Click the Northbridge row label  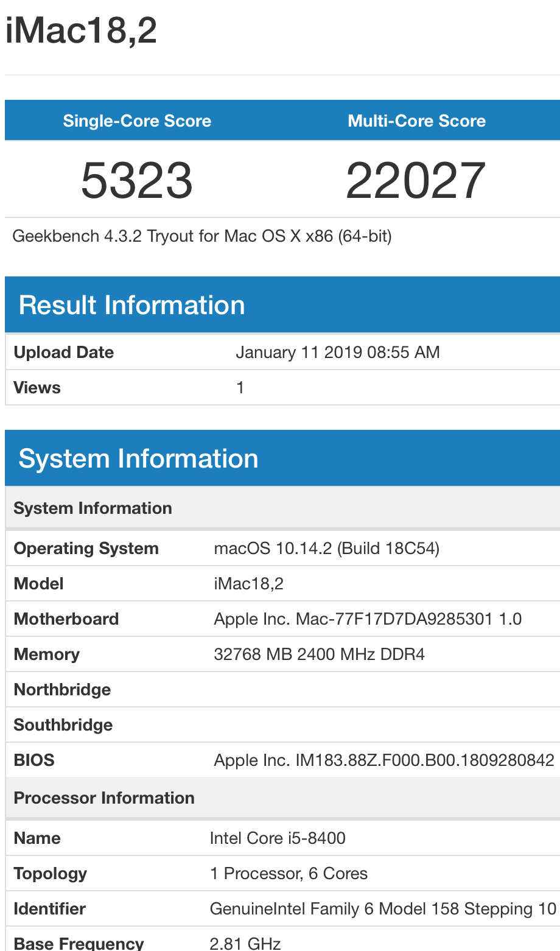pyautogui.click(x=62, y=690)
